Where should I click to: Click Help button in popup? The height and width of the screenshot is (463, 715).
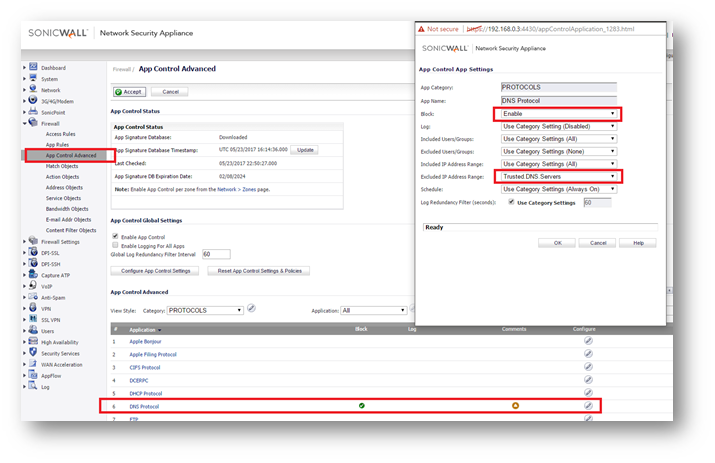pos(638,243)
